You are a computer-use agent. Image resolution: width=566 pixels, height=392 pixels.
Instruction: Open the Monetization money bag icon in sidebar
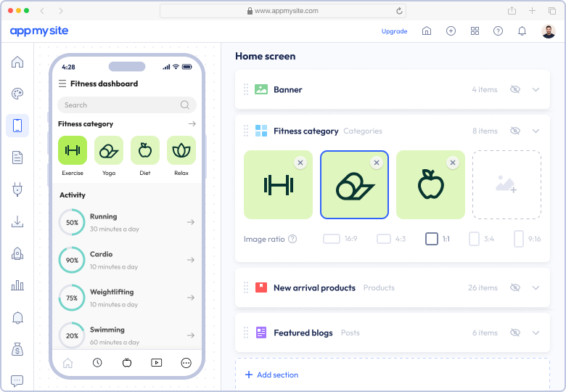tap(17, 349)
